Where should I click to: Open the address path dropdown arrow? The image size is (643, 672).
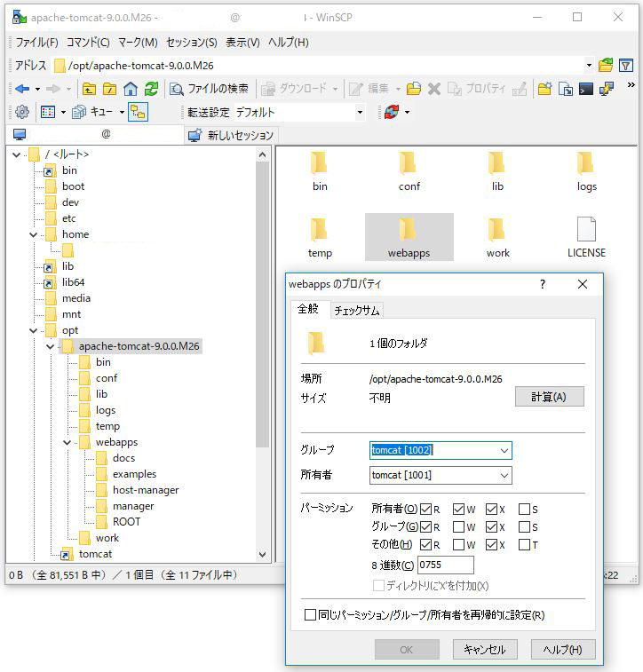(x=589, y=66)
